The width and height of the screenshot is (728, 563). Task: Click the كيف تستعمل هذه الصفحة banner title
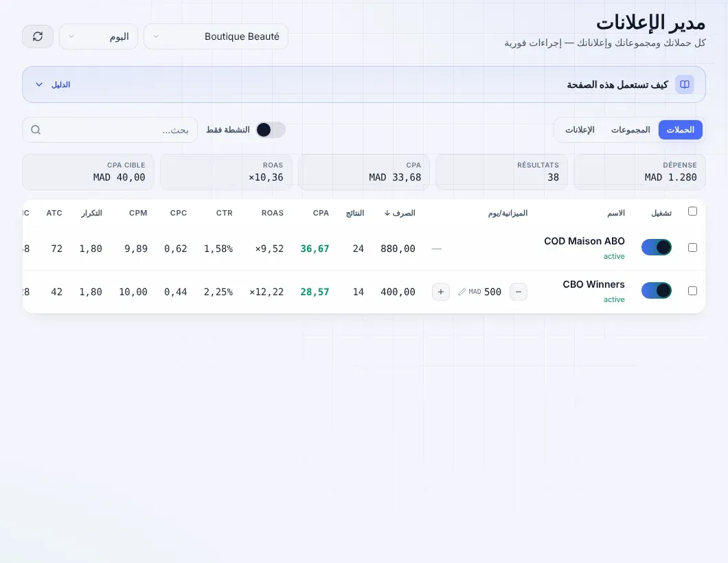pyautogui.click(x=617, y=84)
